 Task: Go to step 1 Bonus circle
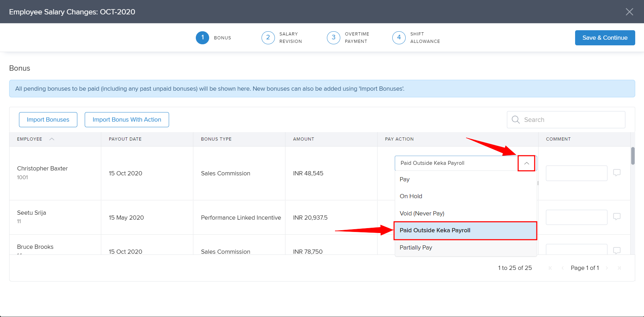click(x=202, y=38)
